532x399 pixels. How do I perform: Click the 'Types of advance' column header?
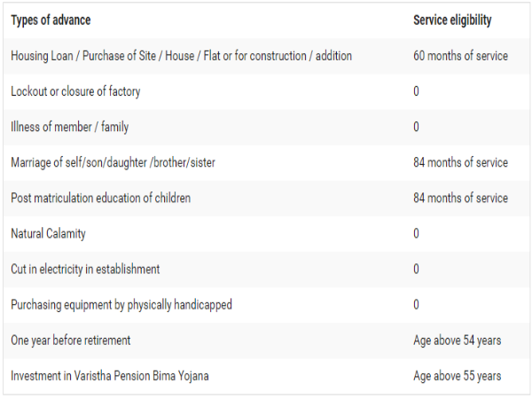[51, 20]
